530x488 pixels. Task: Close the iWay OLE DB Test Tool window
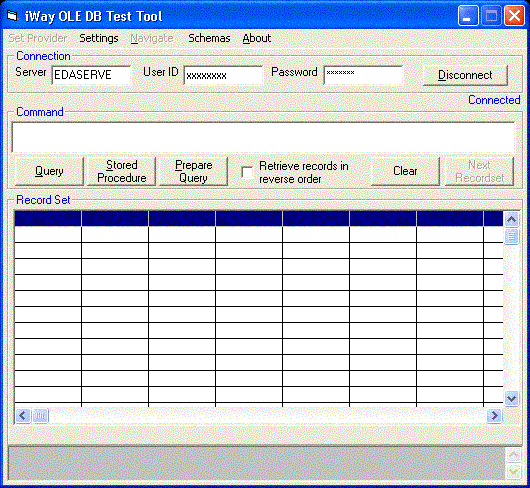point(514,16)
